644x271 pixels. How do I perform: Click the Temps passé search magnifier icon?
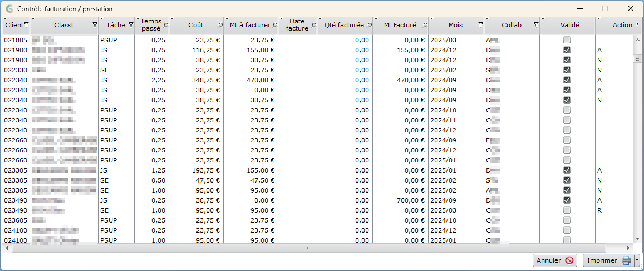[x=165, y=25]
